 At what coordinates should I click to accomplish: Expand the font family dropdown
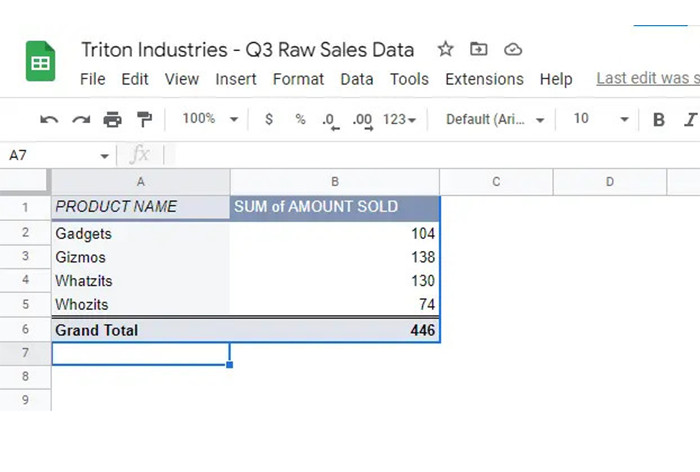495,120
